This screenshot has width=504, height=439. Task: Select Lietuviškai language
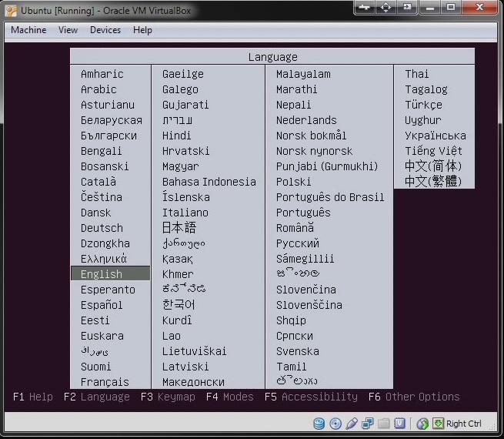pos(194,351)
